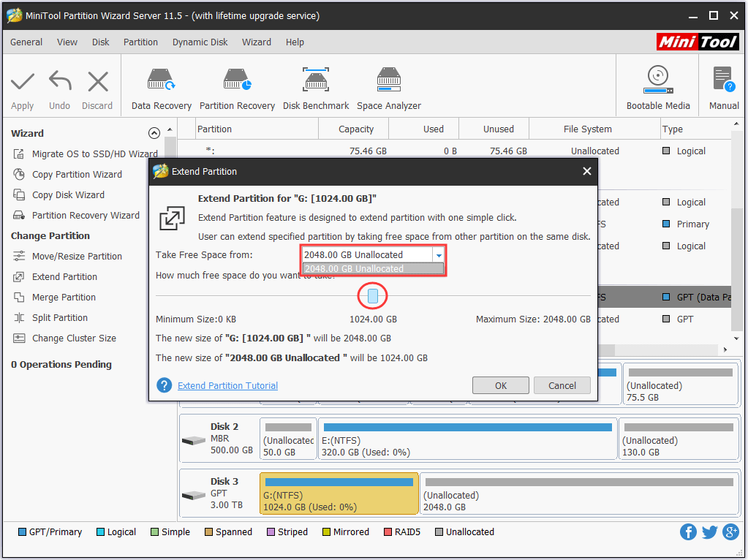Click the RAID5 legend color swatch

(x=388, y=532)
